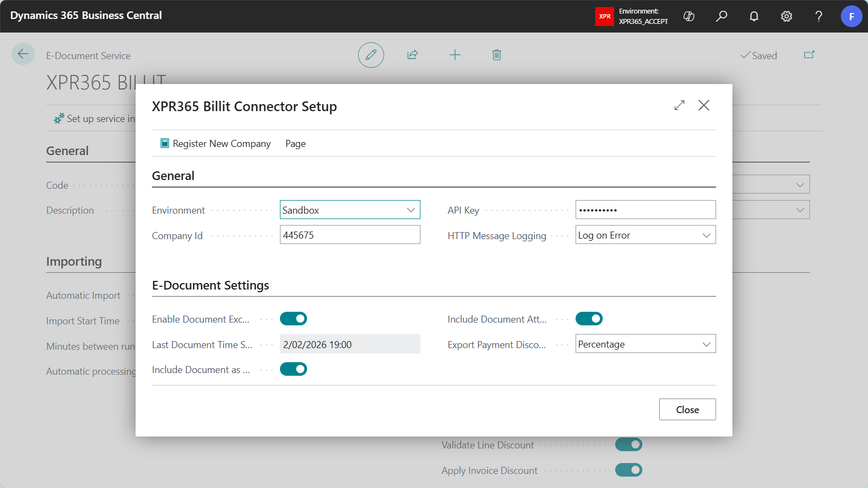Delete the record using the trash icon
This screenshot has height=488, width=868.
(496, 55)
